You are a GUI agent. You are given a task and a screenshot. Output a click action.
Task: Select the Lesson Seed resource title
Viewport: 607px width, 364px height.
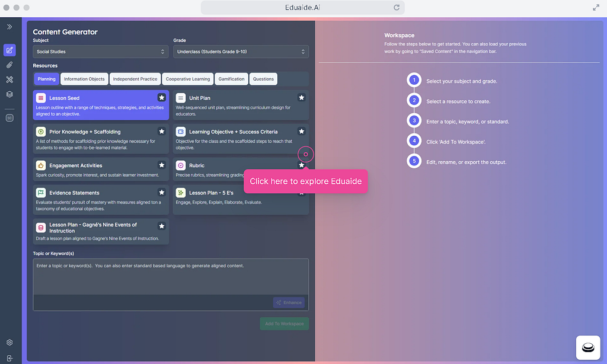[x=64, y=98]
